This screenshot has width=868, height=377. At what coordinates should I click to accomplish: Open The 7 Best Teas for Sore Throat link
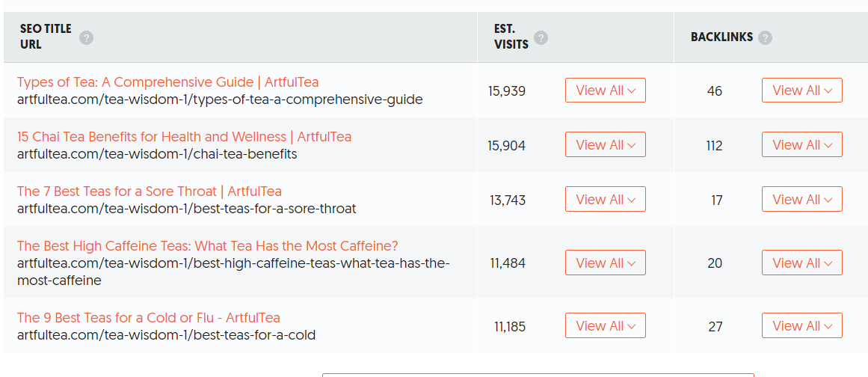(149, 191)
